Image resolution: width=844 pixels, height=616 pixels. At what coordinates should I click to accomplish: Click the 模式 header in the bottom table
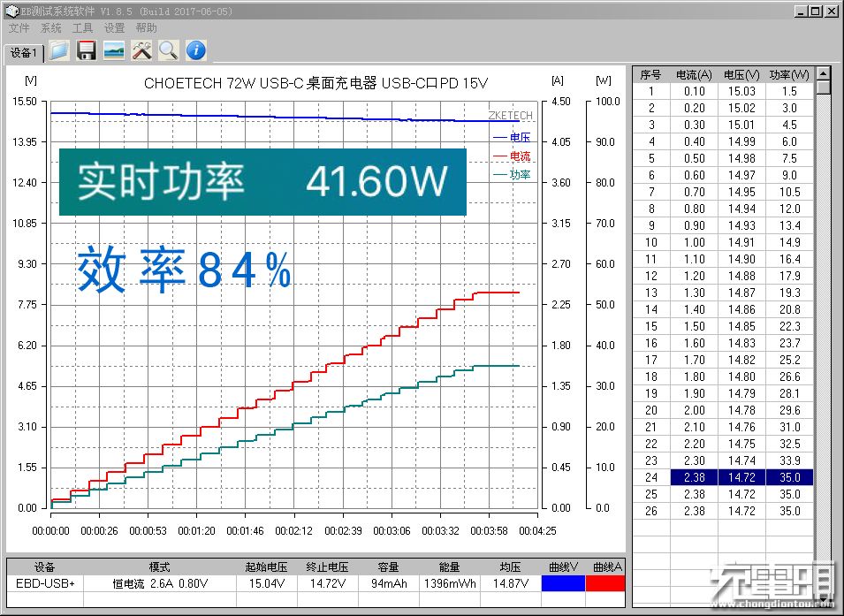160,567
